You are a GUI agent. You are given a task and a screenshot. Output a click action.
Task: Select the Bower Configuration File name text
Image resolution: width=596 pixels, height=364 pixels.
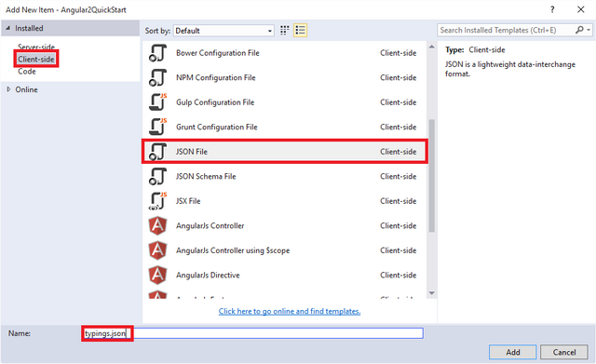217,53
